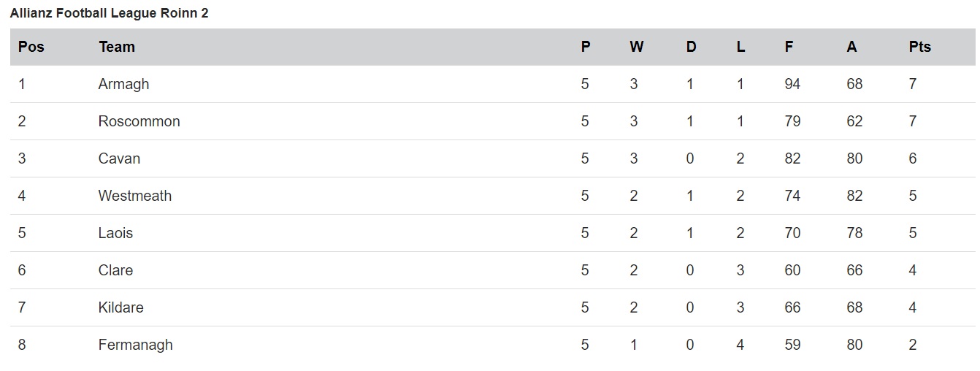Click Fermanagh's points total of 2
This screenshot has height=371, width=980.
click(x=913, y=345)
